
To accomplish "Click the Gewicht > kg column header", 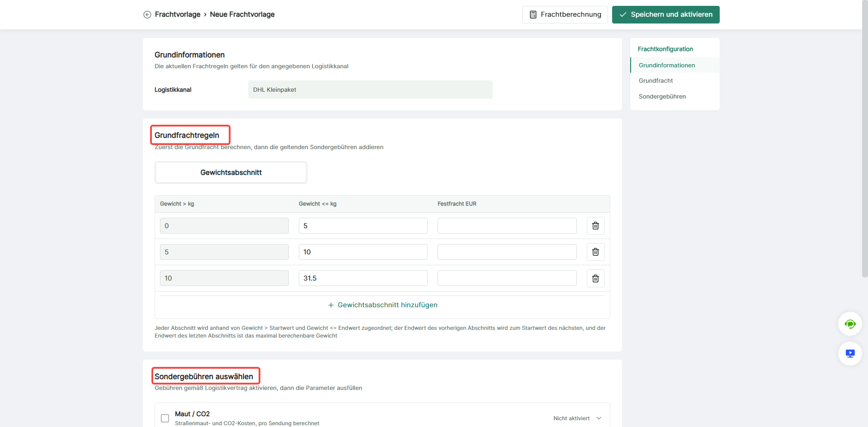I will click(x=177, y=204).
